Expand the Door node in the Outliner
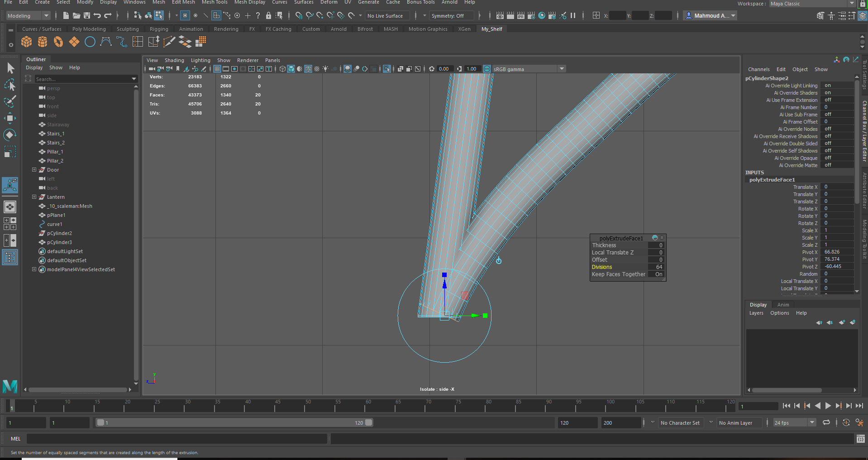 [34, 169]
